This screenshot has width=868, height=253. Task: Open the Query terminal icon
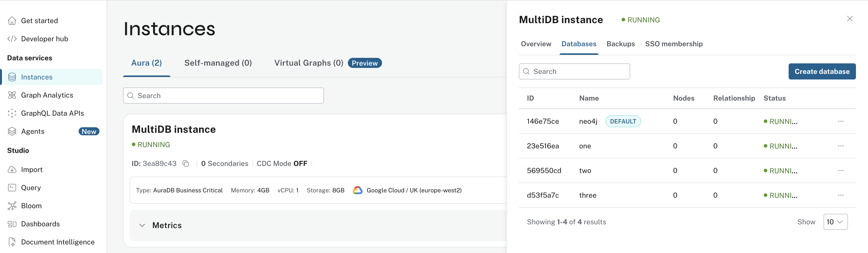pos(12,188)
